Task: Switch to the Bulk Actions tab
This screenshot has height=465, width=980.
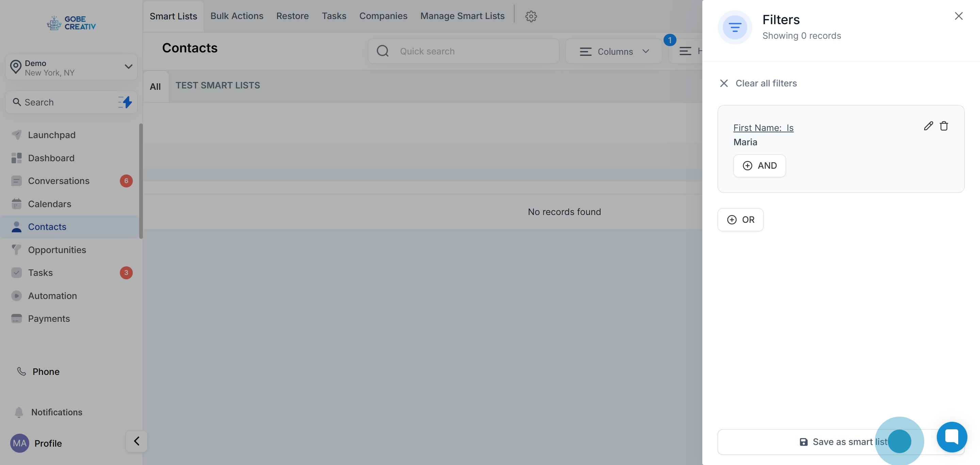Action: 236,16
